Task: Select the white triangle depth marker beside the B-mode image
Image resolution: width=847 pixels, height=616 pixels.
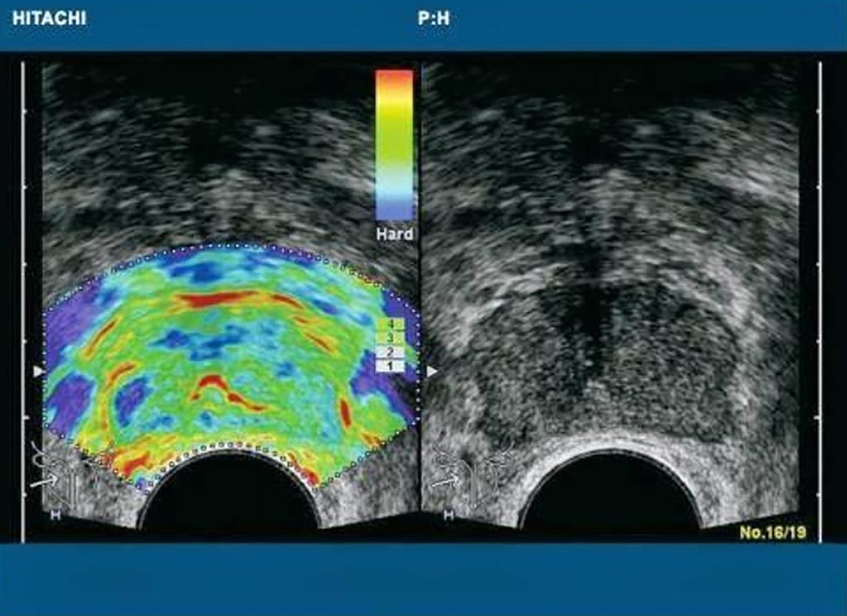Action: [432, 371]
